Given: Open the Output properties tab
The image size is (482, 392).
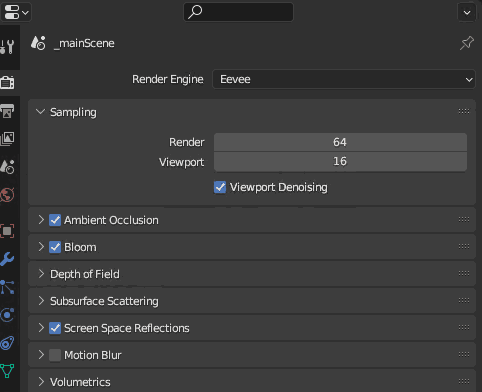Looking at the screenshot, I should [7, 111].
